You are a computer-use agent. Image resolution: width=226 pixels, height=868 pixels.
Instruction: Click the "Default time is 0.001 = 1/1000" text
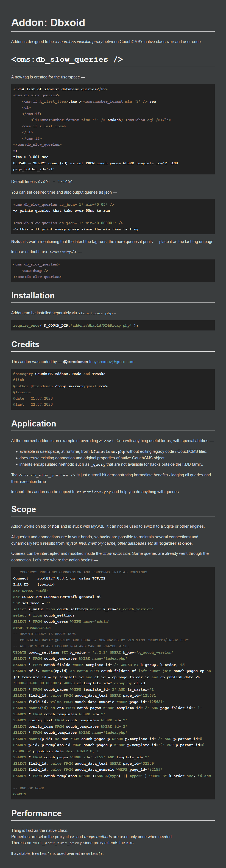42,182
